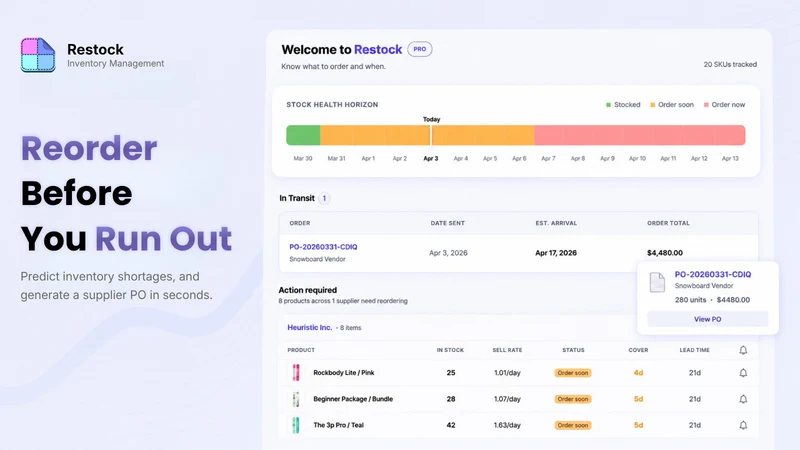This screenshot has height=450, width=800.
Task: Click the LEAD TIME column header
Action: [x=694, y=350]
